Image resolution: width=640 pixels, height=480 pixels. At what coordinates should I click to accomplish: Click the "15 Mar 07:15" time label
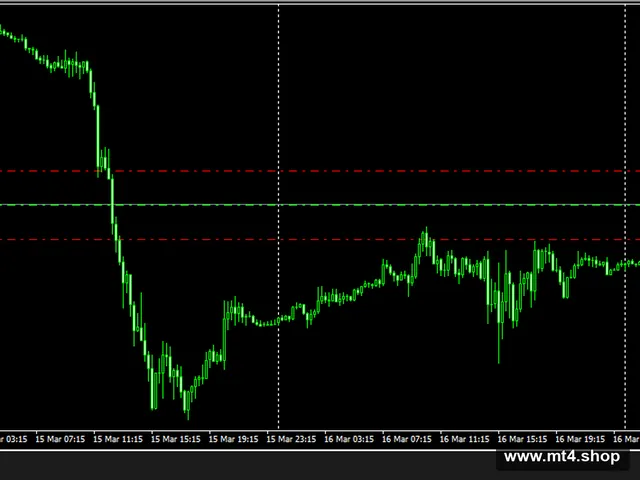[x=60, y=439]
